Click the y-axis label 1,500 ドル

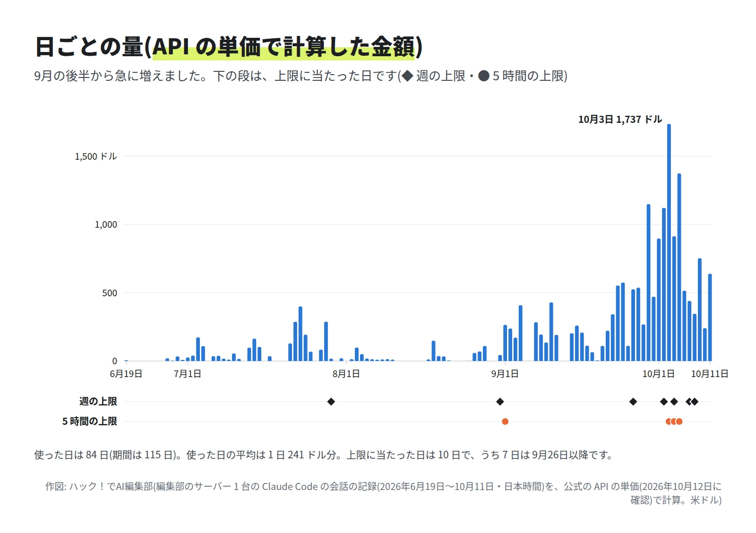(96, 156)
